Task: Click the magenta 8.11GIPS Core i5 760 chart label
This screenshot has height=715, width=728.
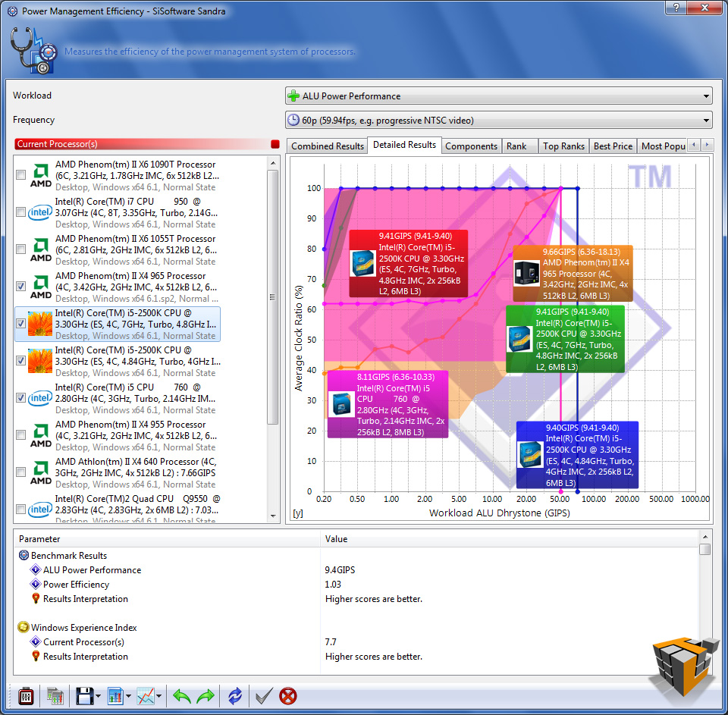Action: [388, 404]
